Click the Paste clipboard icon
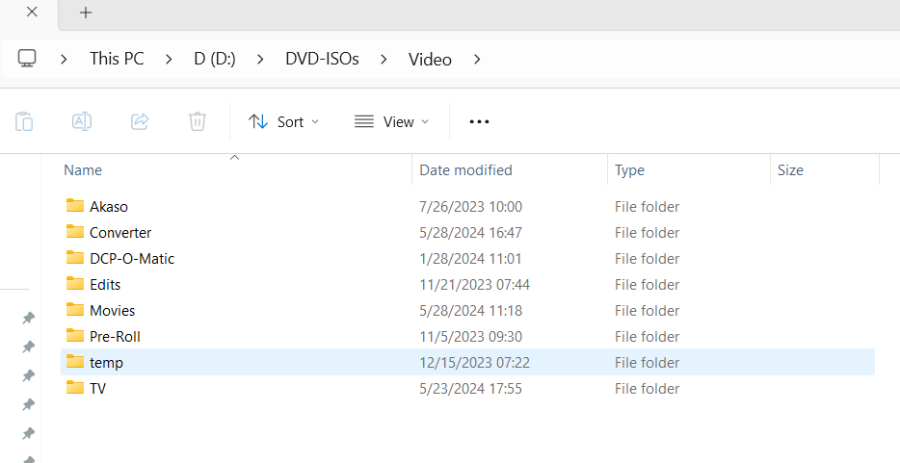Image resolution: width=900 pixels, height=463 pixels. tap(24, 121)
